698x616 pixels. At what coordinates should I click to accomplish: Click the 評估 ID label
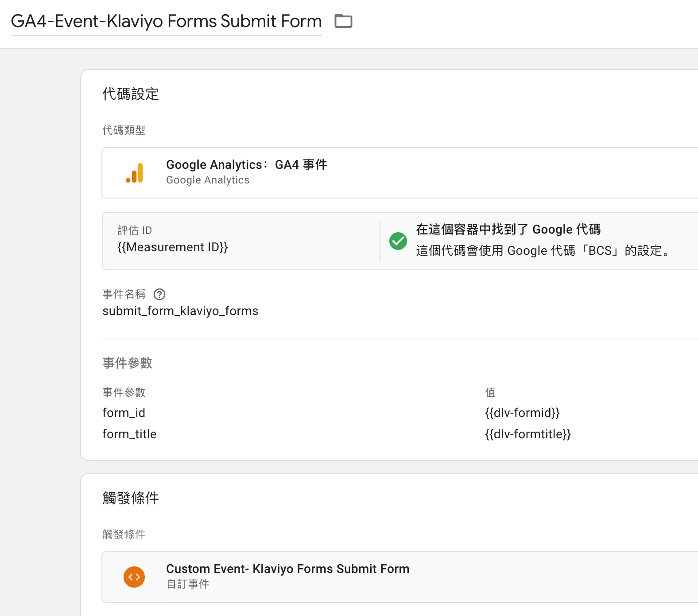click(x=135, y=230)
